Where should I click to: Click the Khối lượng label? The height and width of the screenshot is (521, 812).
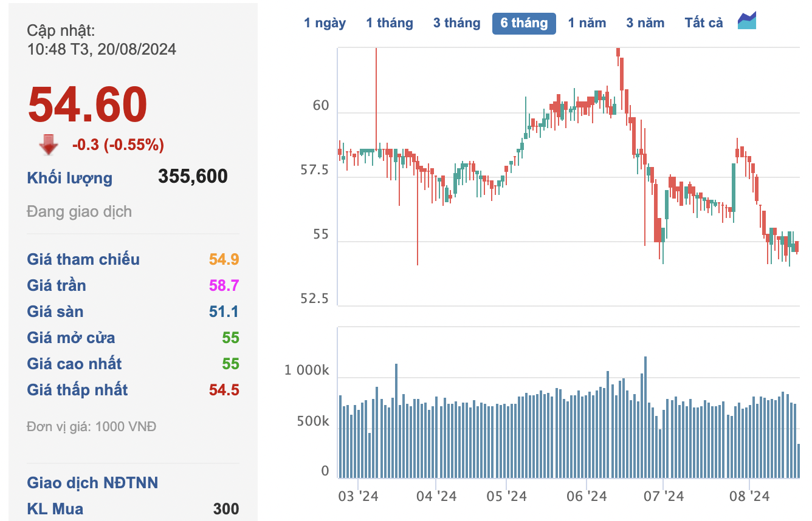[70, 178]
